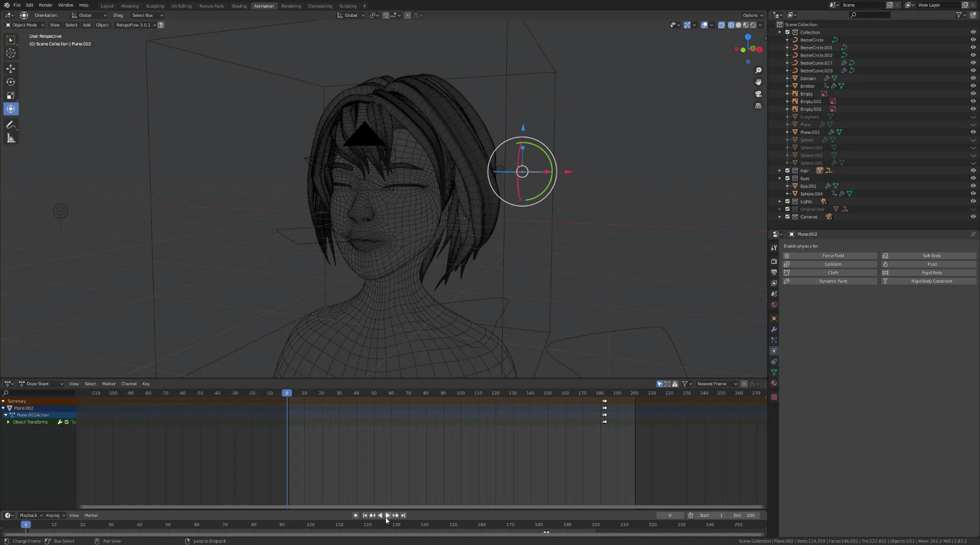This screenshot has width=980, height=545.
Task: Uncheck the Original Hair collection checkbox
Action: click(x=788, y=209)
